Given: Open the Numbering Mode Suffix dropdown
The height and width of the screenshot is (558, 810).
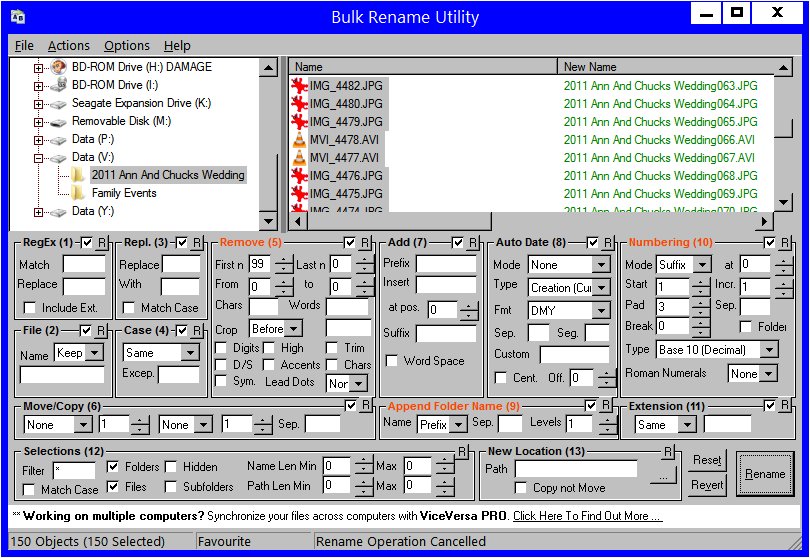Looking at the screenshot, I should [702, 265].
